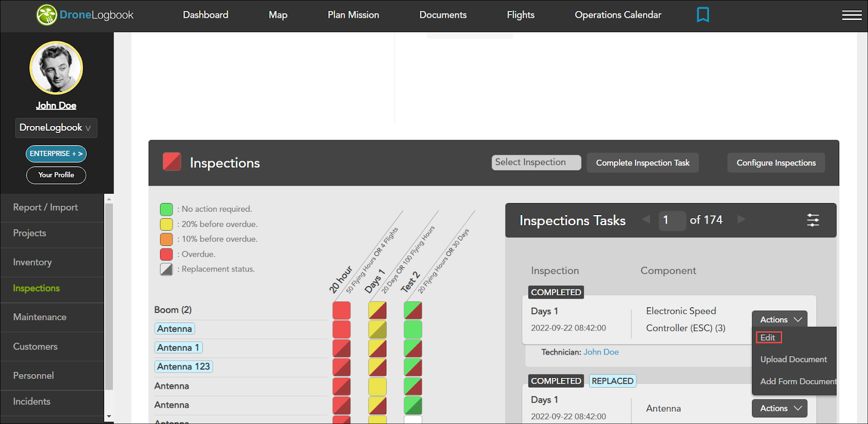Click Antenna 123 row 20 hour status square
Image resolution: width=868 pixels, height=424 pixels.
point(341,367)
